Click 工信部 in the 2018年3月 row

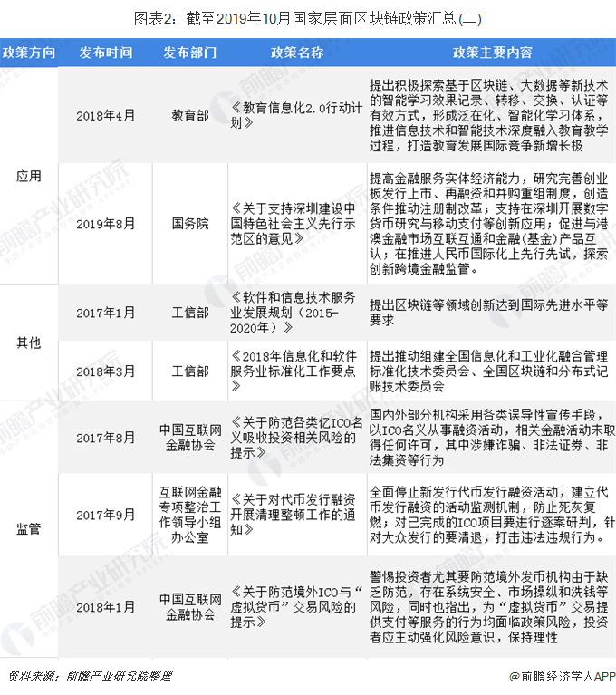pos(190,371)
